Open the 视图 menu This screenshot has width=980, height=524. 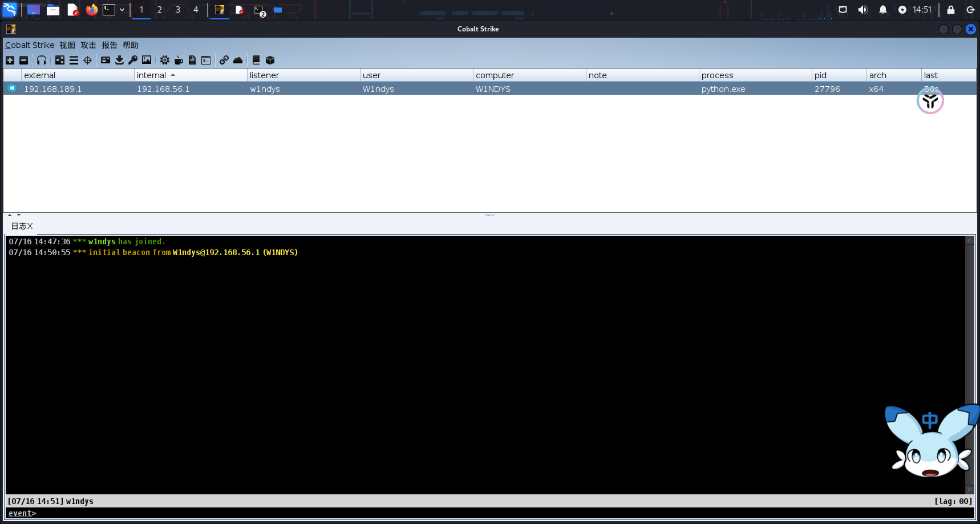tap(67, 45)
